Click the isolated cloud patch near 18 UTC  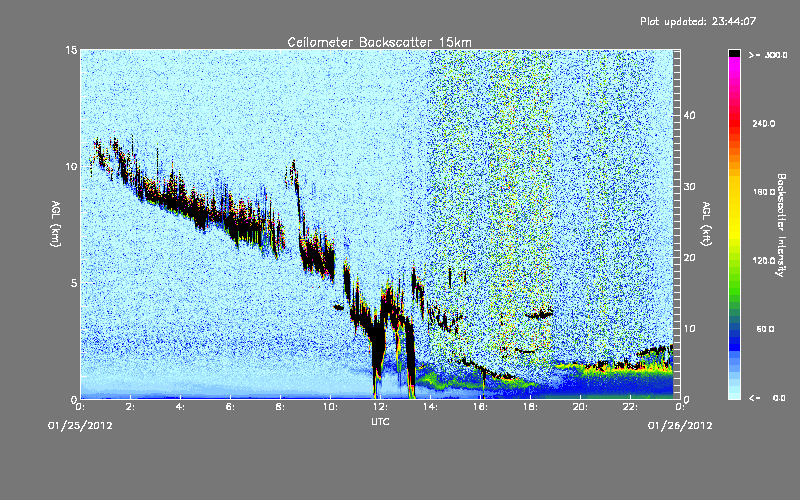(539, 314)
